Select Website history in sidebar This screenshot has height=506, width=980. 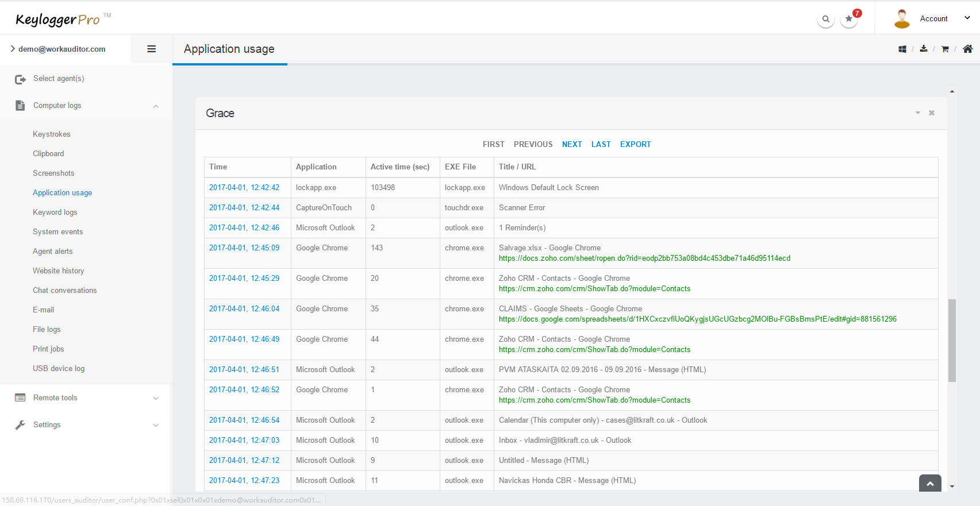58,271
